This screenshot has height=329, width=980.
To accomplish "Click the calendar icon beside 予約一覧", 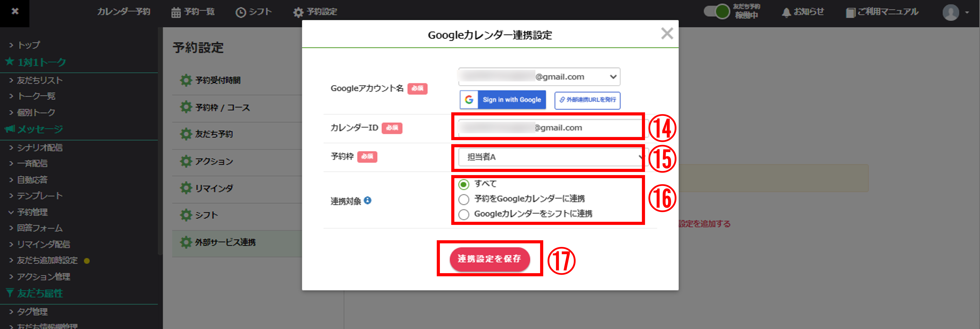I will point(175,12).
